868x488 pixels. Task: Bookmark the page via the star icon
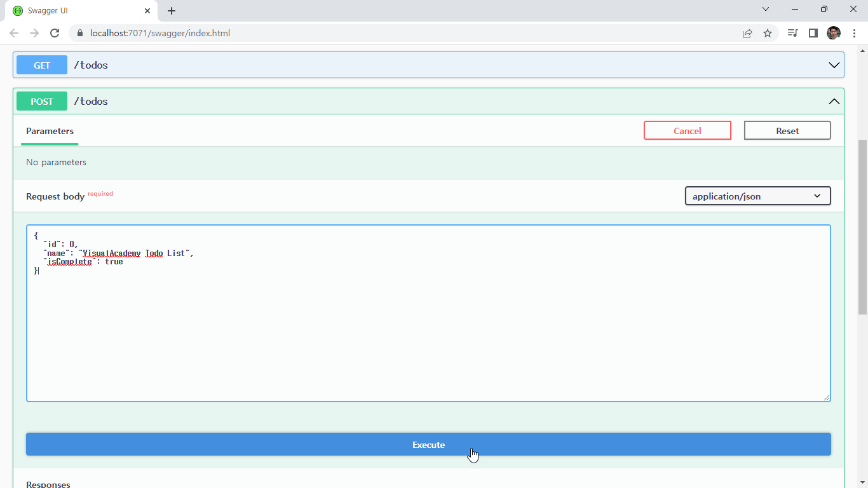click(x=768, y=33)
